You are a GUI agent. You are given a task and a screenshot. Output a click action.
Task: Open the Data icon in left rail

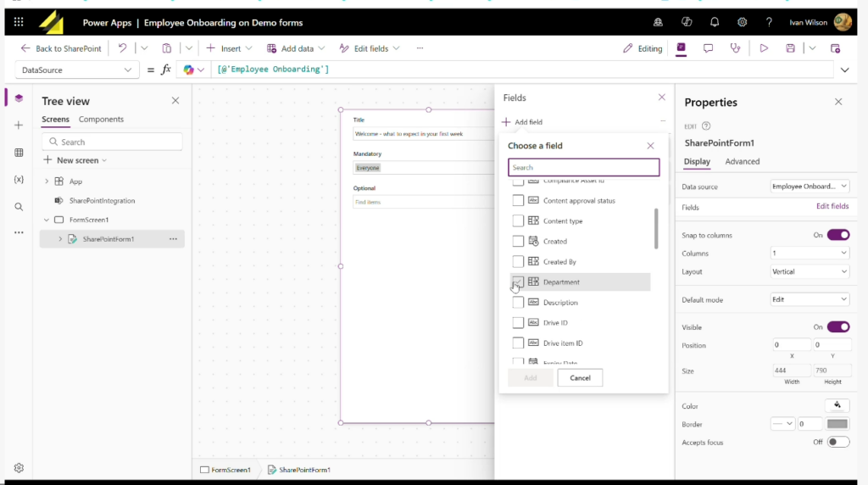tap(19, 153)
